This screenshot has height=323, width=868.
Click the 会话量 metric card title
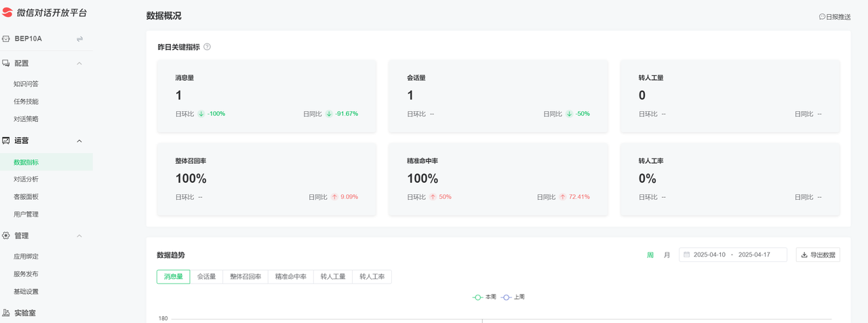[416, 78]
